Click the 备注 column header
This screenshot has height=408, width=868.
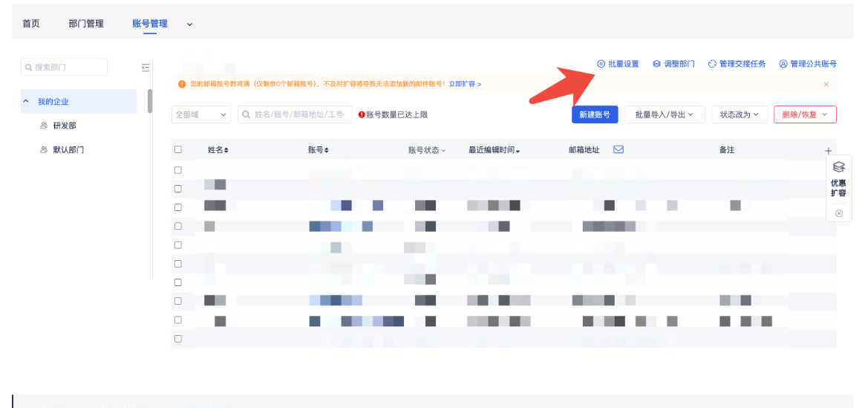tap(726, 150)
